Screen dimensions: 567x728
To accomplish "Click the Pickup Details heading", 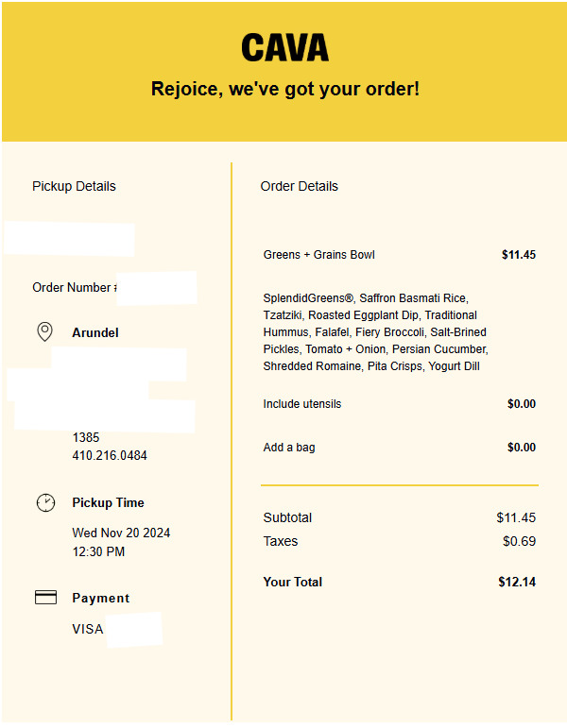I will click(74, 186).
